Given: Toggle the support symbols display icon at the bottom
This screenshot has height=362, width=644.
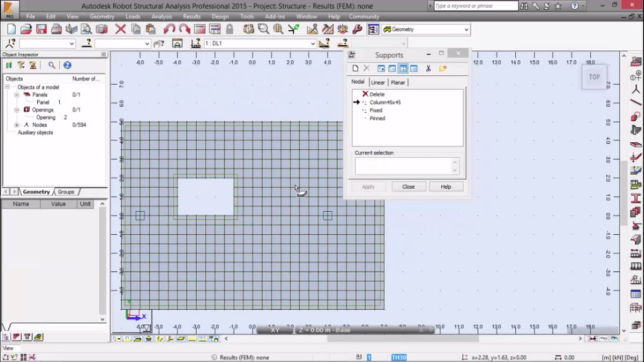Looking at the screenshot, I should [x=148, y=338].
